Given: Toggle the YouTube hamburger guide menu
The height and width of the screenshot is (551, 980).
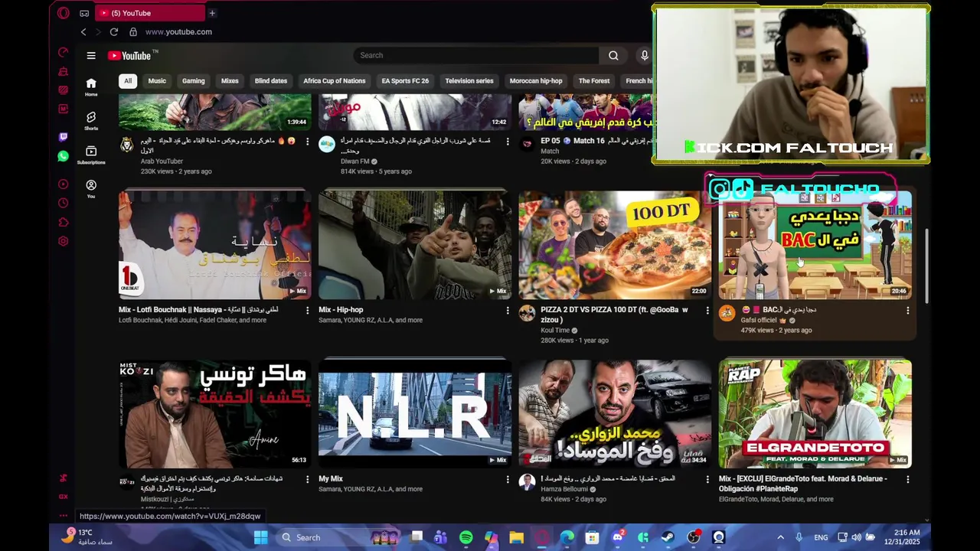Looking at the screenshot, I should (91, 55).
